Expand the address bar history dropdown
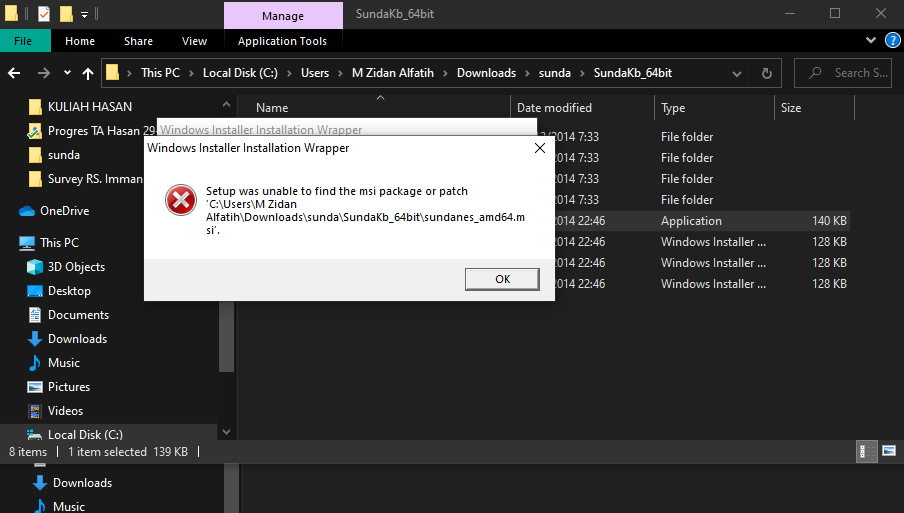Viewport: 904px width, 513px height. (x=737, y=73)
